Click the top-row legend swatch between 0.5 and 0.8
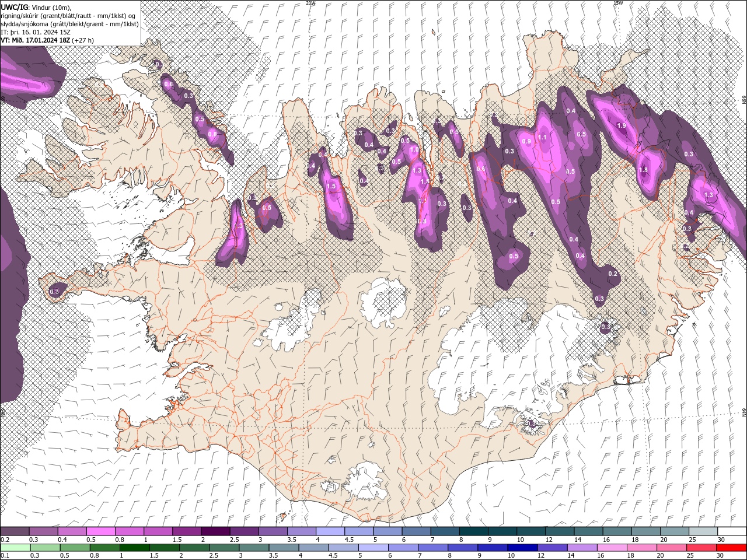The width and height of the screenshot is (747, 560). tap(100, 531)
